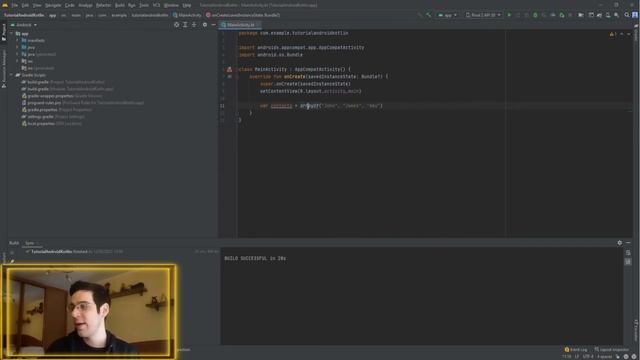
Task: Collapse the Gradle Scripts node
Action: pos(12,75)
